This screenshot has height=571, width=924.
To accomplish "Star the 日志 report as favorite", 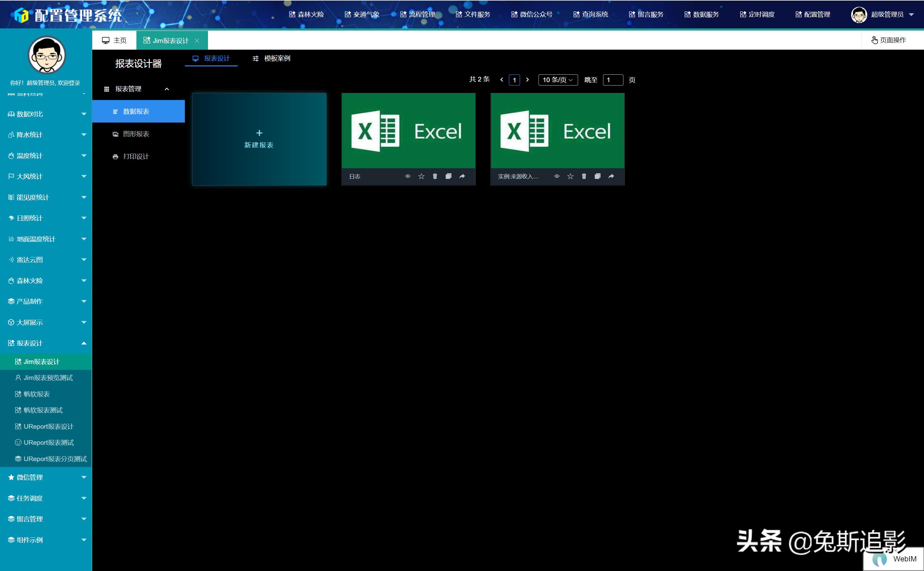I will click(x=421, y=176).
